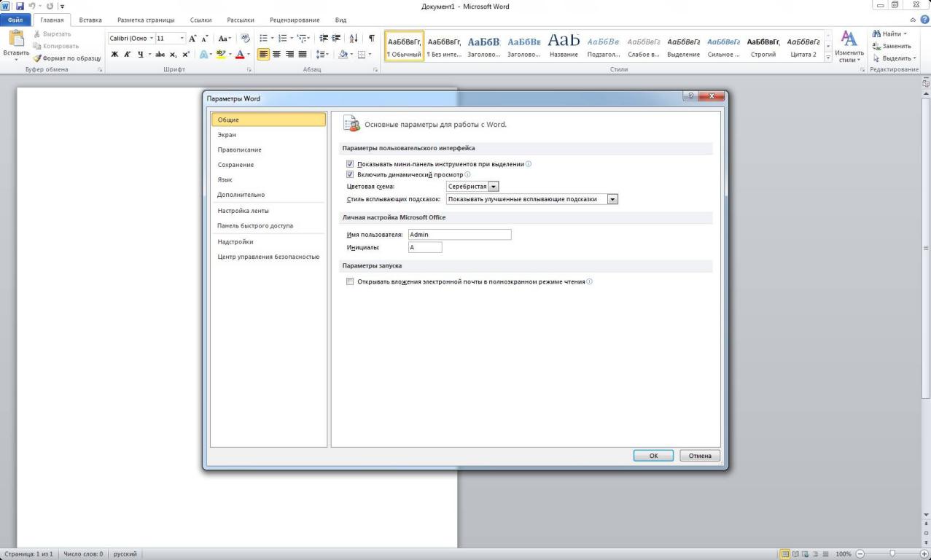Open Word help via the question mark icon

[924, 20]
